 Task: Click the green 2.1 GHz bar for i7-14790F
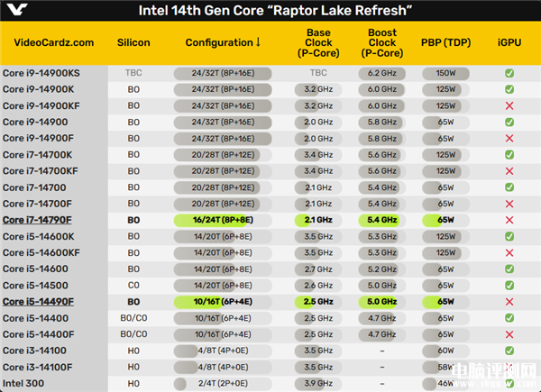pos(318,220)
